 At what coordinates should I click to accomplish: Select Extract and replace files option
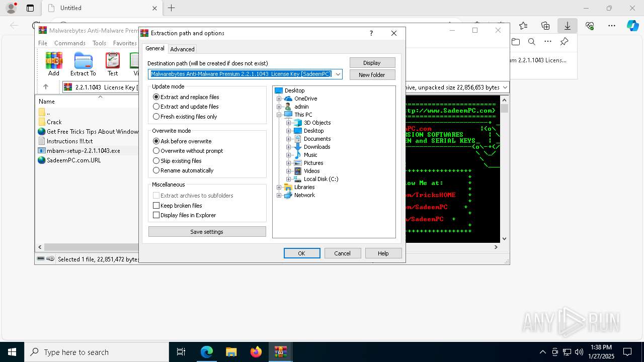pos(186,97)
